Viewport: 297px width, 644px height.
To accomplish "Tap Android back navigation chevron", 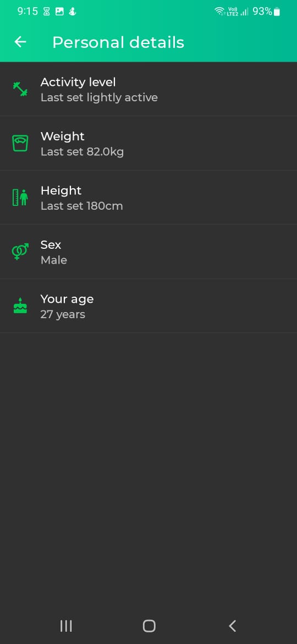I will [x=232, y=626].
